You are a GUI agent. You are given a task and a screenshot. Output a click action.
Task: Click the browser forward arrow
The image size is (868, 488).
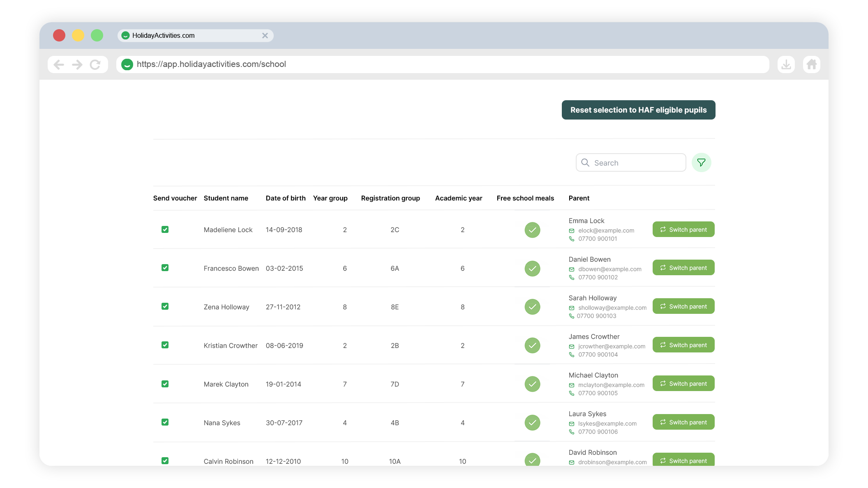coord(77,64)
